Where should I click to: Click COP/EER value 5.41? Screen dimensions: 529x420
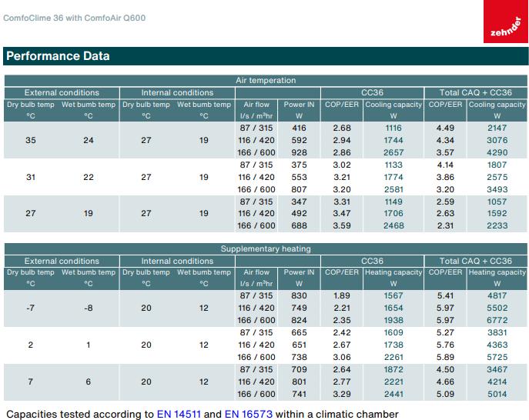pyautogui.click(x=445, y=295)
